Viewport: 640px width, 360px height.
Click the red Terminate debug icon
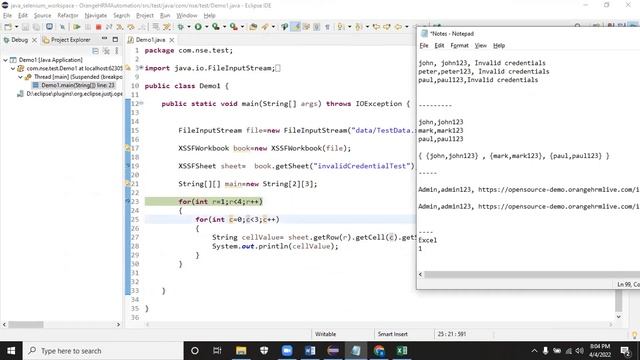98,27
